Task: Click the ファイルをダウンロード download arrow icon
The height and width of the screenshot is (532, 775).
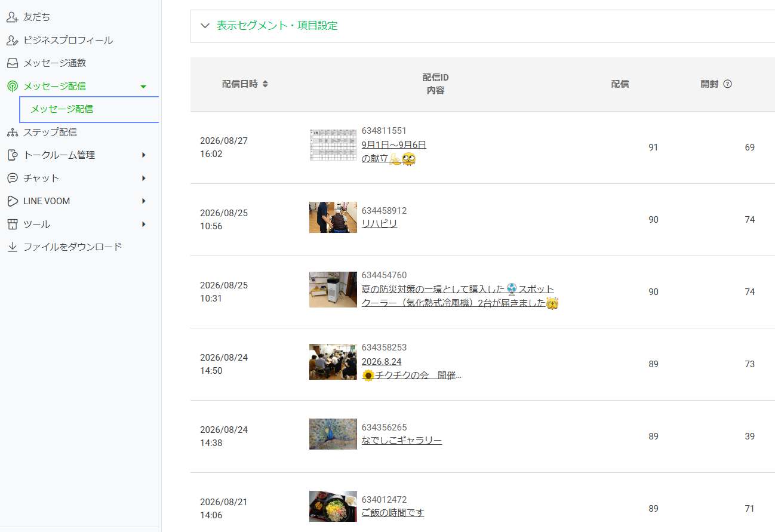Action: (x=12, y=247)
